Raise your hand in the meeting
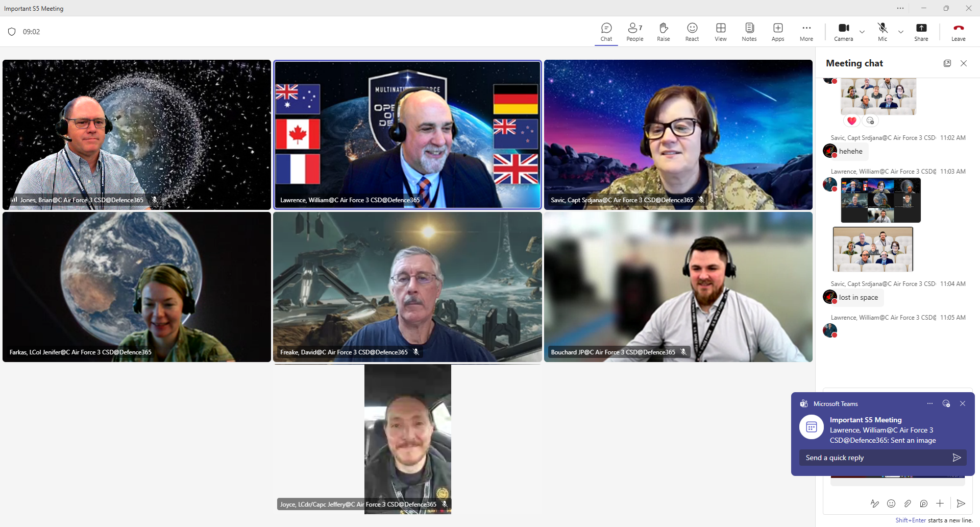Screen dimensions: 980x527 click(664, 32)
